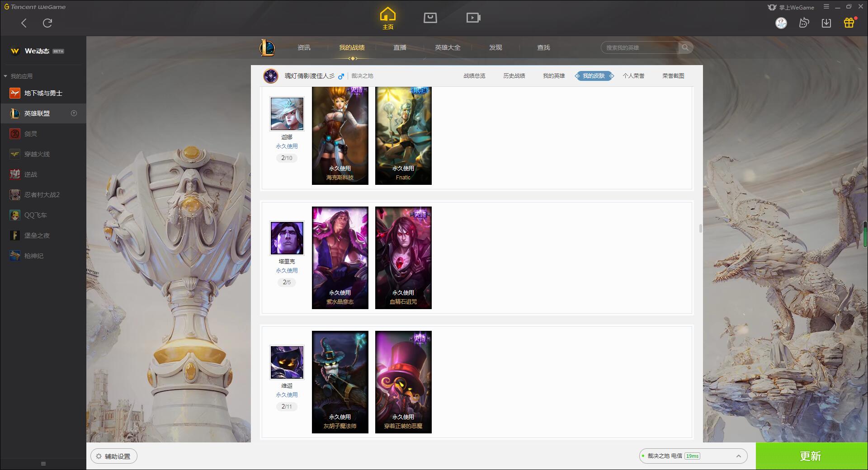Screen dimensions: 868x470
Task: Open the 紫水晶意志 skin card
Action: coord(340,258)
